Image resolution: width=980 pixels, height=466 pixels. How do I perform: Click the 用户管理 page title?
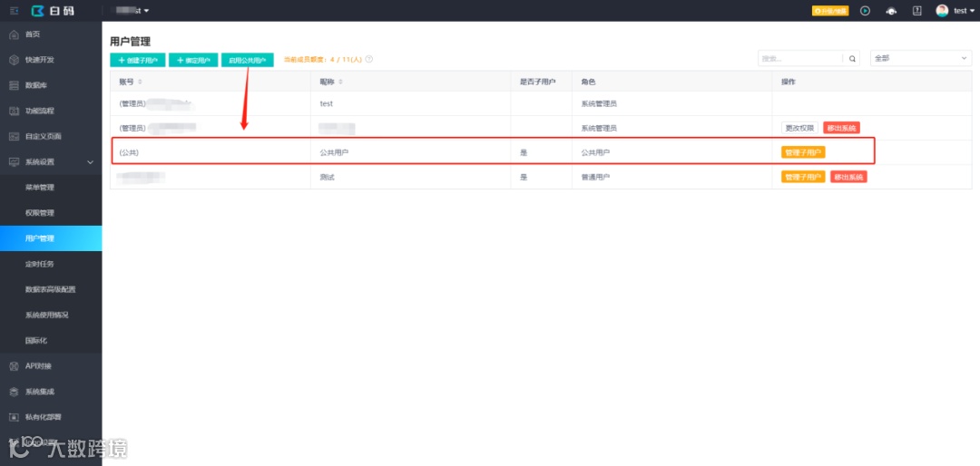130,41
